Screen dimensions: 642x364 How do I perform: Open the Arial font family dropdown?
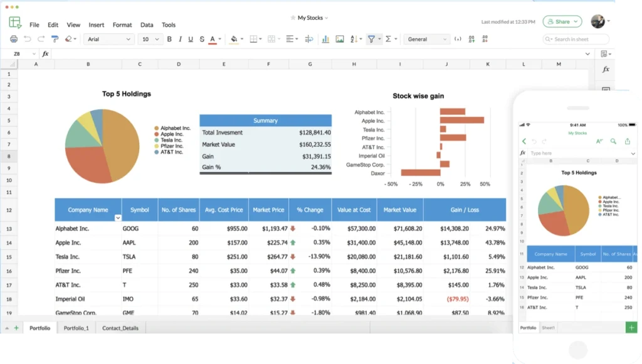(109, 39)
